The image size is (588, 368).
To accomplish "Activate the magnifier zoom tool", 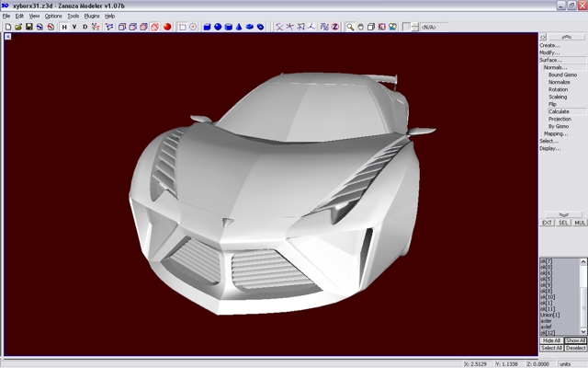I will pos(350,27).
